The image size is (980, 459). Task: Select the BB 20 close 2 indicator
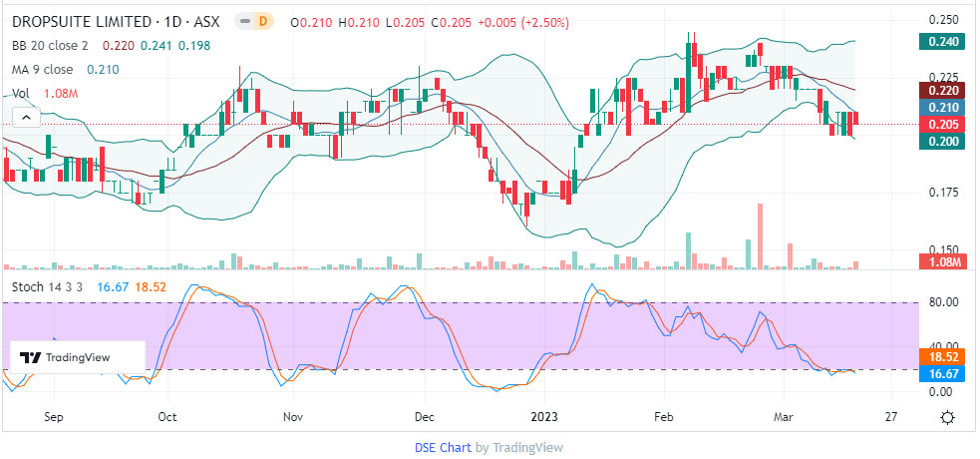(x=50, y=45)
